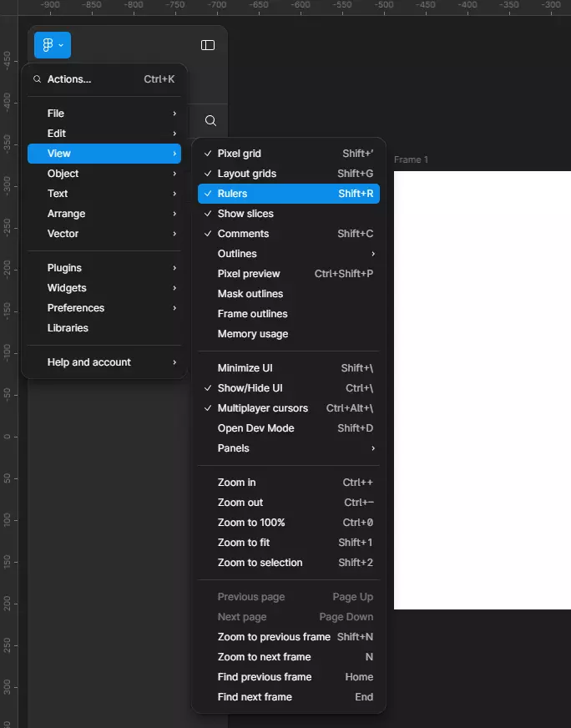This screenshot has height=728, width=571.
Task: Click the search magnifier icon in panel
Action: pyautogui.click(x=210, y=121)
